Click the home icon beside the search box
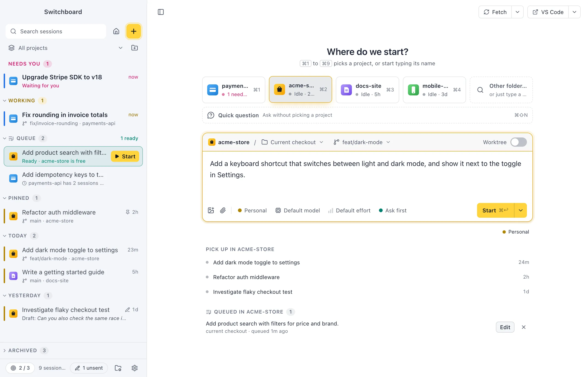Screen dimensions: 588x377 pyautogui.click(x=116, y=31)
